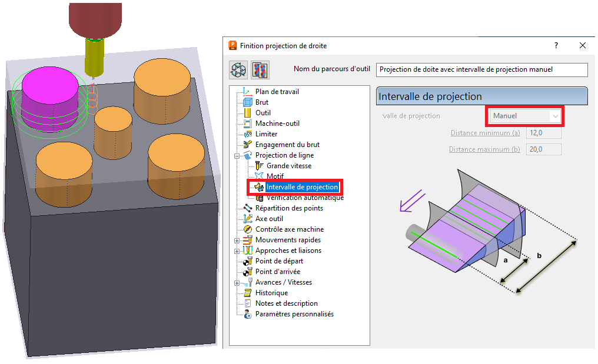This screenshot has height=364, width=598.
Task: Select the Intervalle de projection page
Action: point(302,187)
